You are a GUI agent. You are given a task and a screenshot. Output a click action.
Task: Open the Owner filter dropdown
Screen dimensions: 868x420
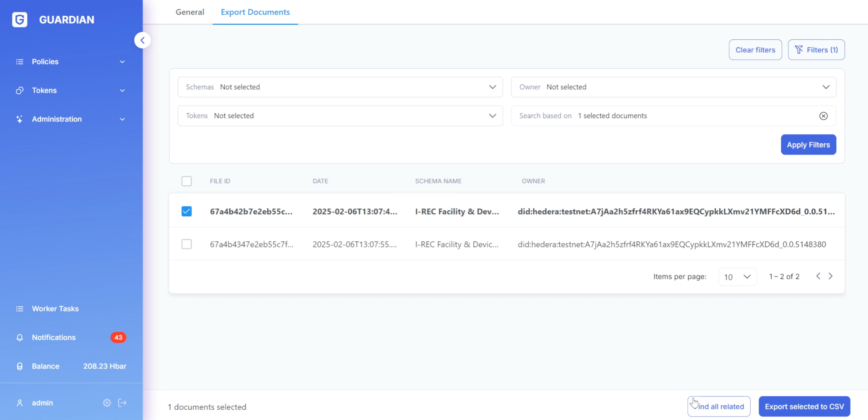[673, 87]
